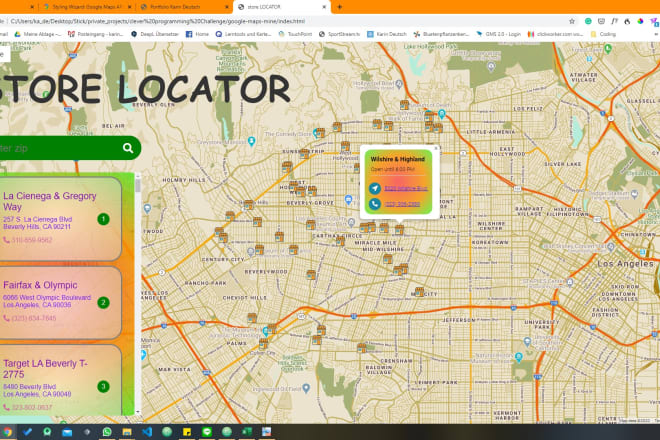Viewport: 660px width, 440px height.
Task: Click the store marker near Beverlywood label
Action: pos(311,275)
